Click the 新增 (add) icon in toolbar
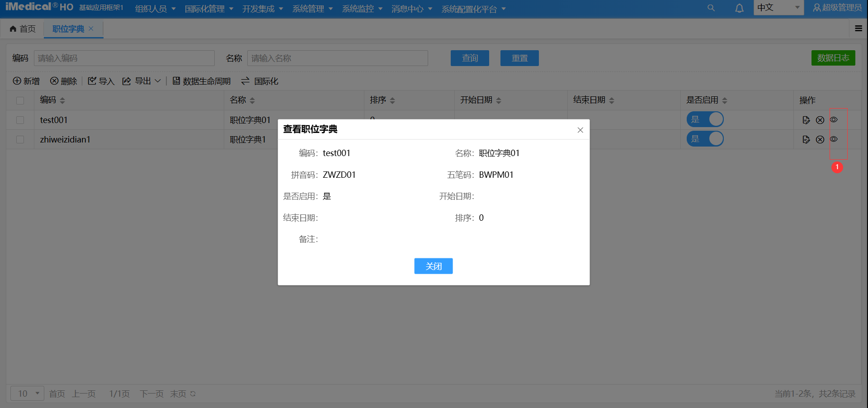868x408 pixels. click(x=18, y=81)
